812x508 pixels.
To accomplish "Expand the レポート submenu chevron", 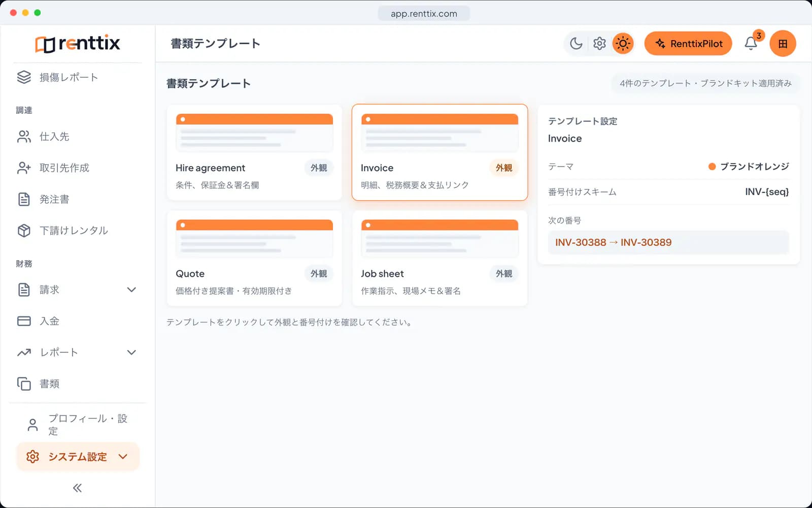I will click(131, 353).
